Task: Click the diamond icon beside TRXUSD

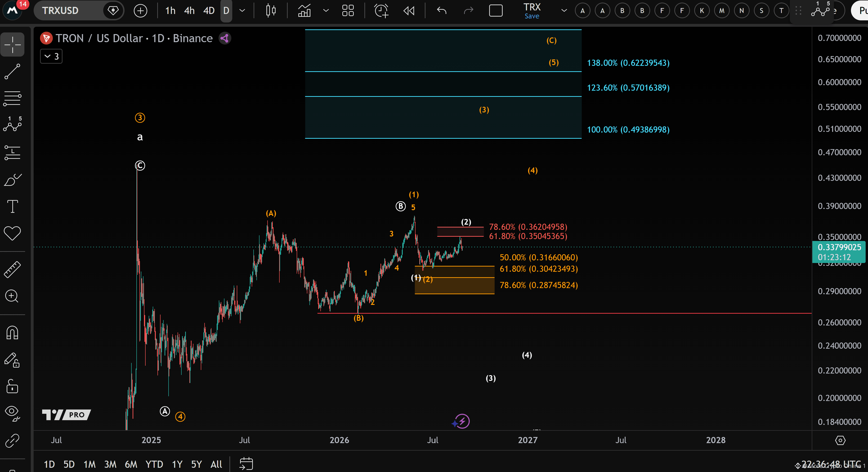Action: (113, 10)
